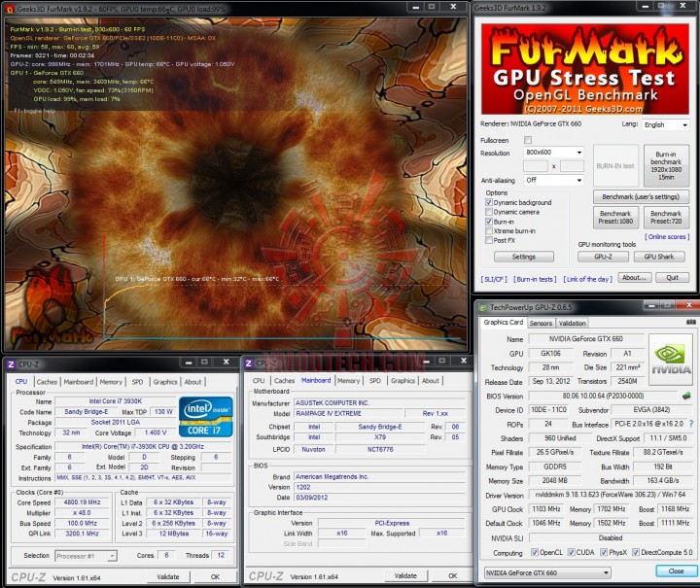Switch to Mainboard tab in left CPU-Z window
The height and width of the screenshot is (588, 700).
(x=79, y=382)
